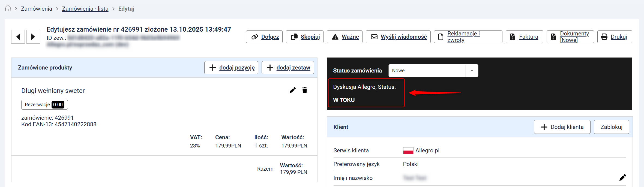Edit customer name with pencil icon

(x=622, y=178)
